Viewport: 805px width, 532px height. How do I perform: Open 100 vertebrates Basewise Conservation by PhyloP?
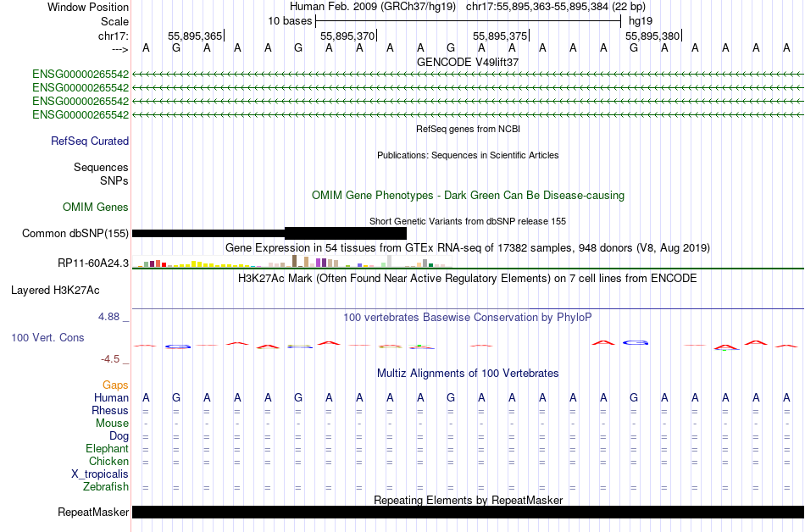click(x=468, y=318)
